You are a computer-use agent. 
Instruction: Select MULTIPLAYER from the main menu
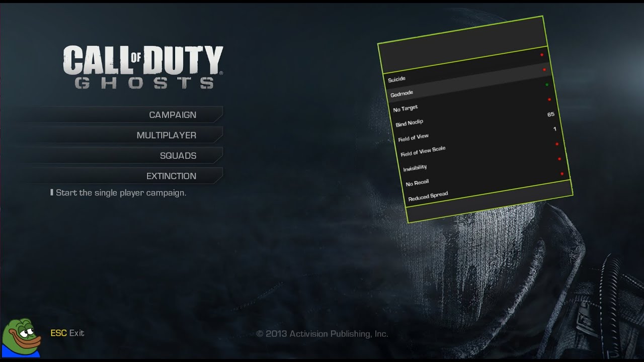click(x=167, y=135)
